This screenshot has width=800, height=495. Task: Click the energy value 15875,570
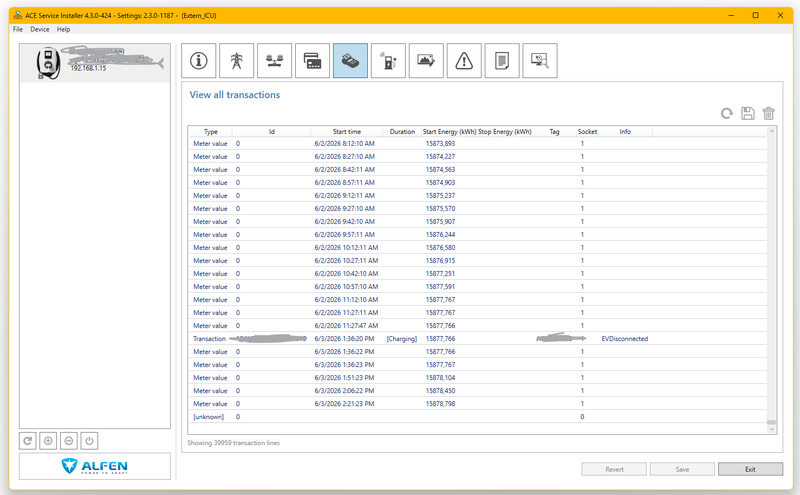tap(440, 209)
